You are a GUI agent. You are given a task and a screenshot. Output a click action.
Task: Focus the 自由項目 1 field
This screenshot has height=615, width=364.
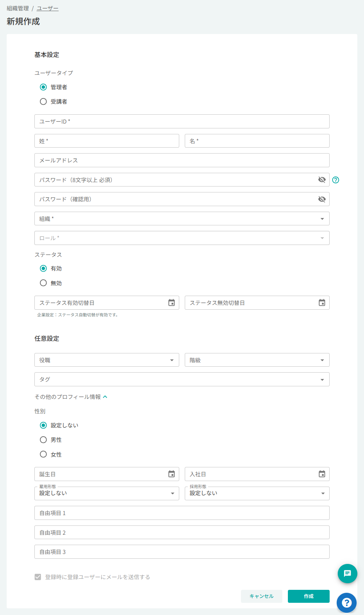coord(182,513)
